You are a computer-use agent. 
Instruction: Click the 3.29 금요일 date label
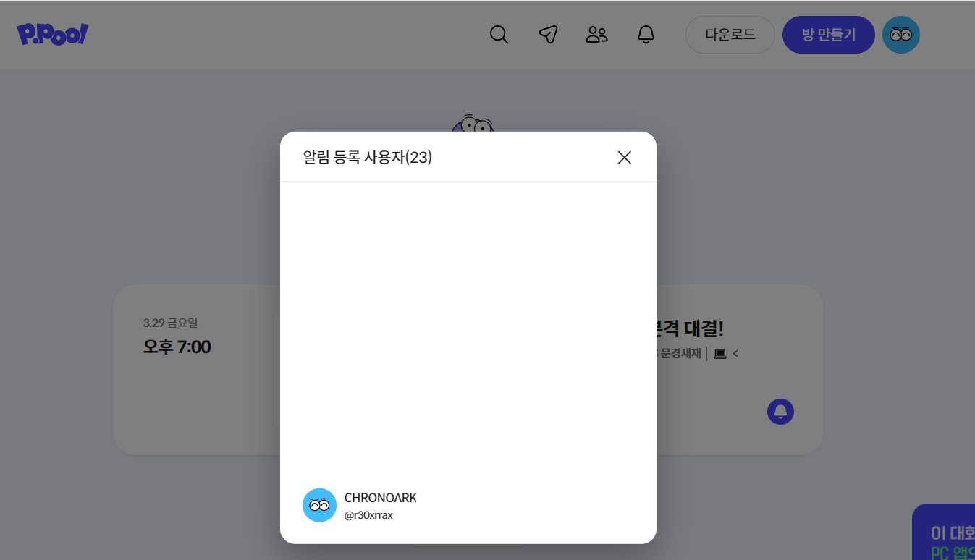tap(171, 323)
